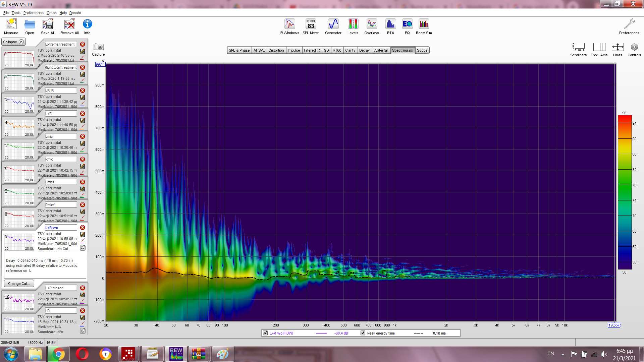Viewport: 644px width, 362px height.
Task: Toggle the L+R wo [FDW] trace checkbox
Action: coord(266,333)
